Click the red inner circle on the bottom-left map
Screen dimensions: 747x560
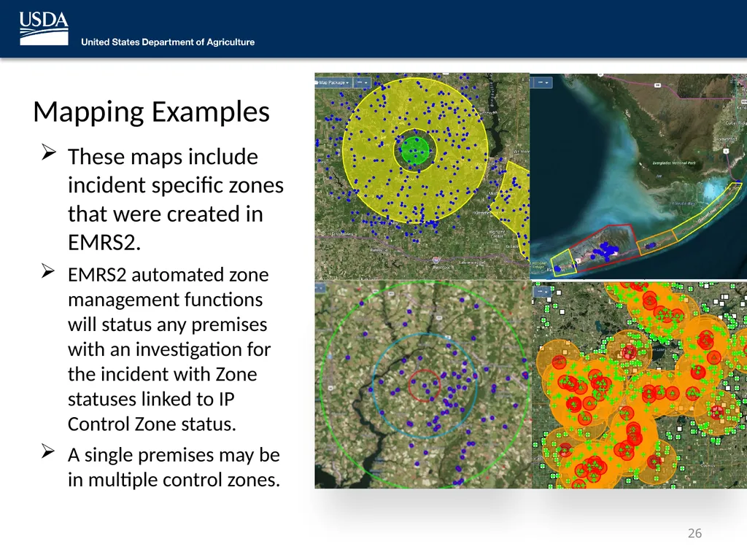pyautogui.click(x=425, y=385)
